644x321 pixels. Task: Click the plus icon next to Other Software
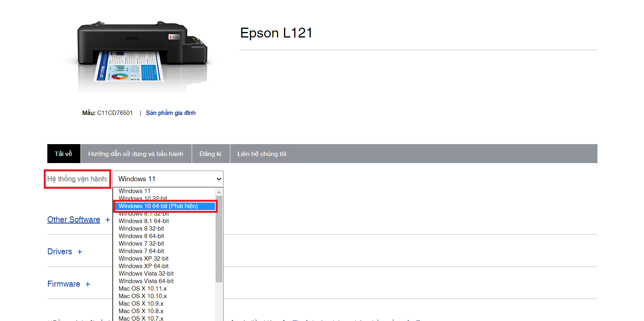108,220
